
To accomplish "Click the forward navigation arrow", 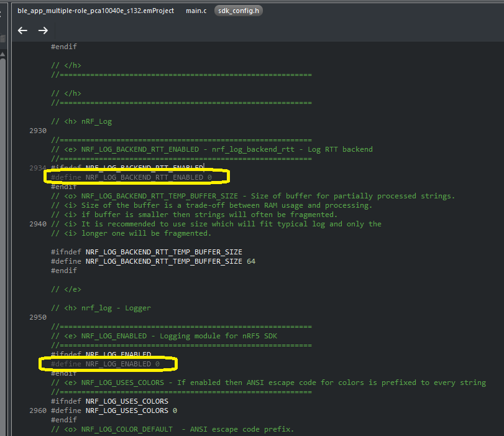I will pyautogui.click(x=43, y=30).
